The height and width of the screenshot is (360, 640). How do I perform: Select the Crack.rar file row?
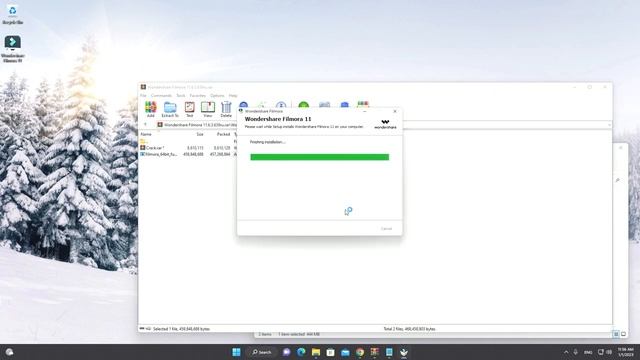[x=188, y=148]
